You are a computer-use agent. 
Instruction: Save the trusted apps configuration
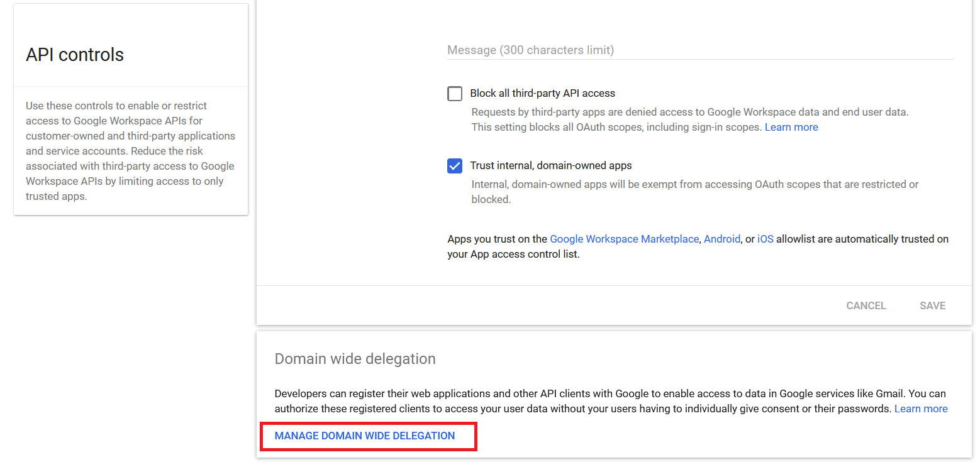click(x=932, y=305)
